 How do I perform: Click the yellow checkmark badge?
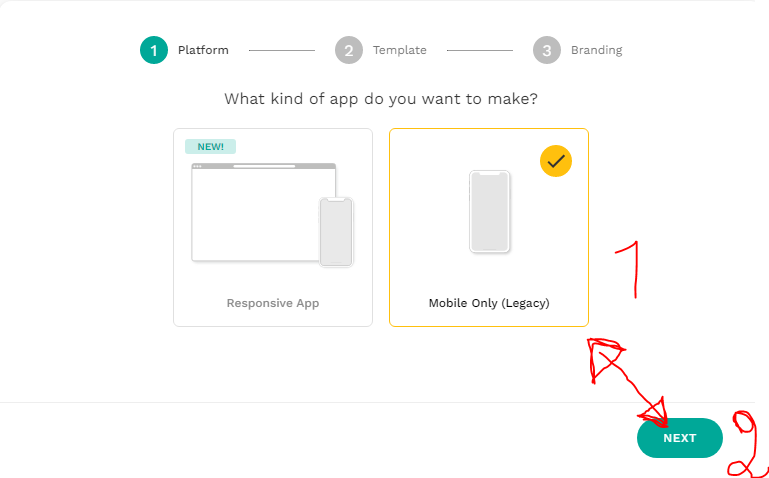click(x=556, y=161)
